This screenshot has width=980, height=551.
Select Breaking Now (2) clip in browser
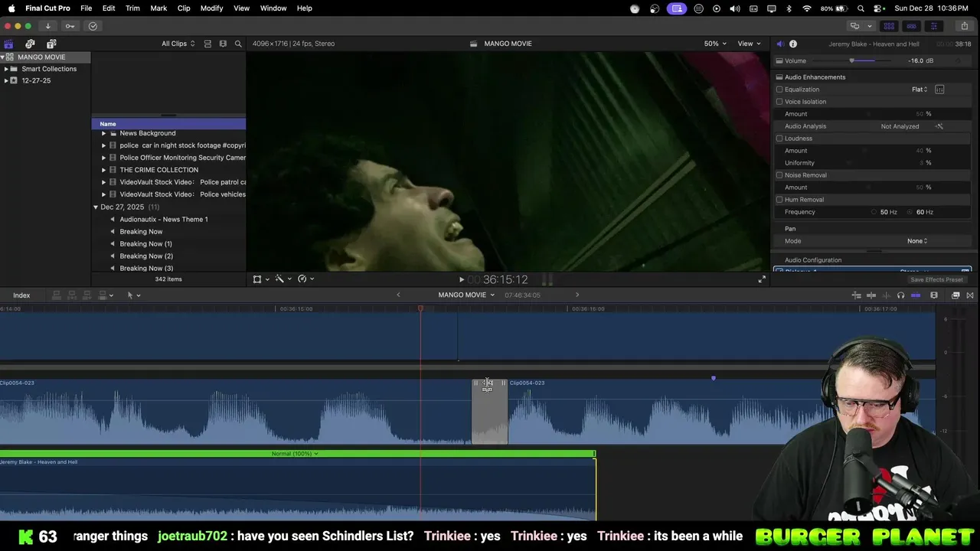point(146,256)
